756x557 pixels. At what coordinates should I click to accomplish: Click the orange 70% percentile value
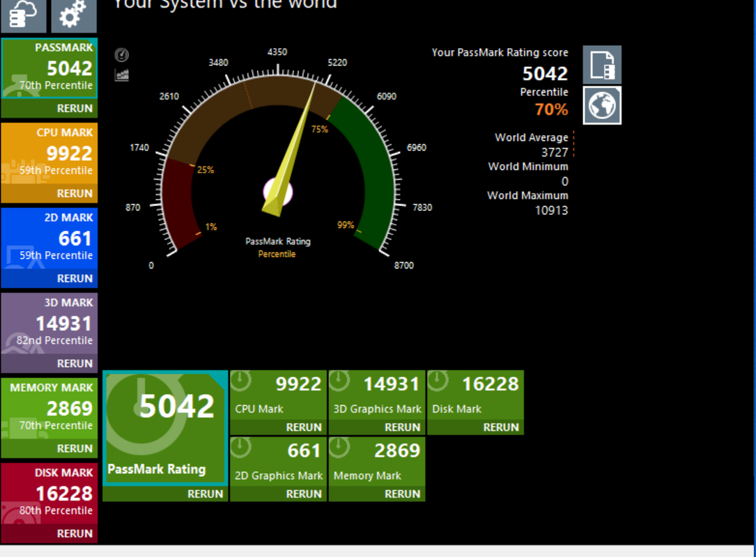[x=551, y=109]
